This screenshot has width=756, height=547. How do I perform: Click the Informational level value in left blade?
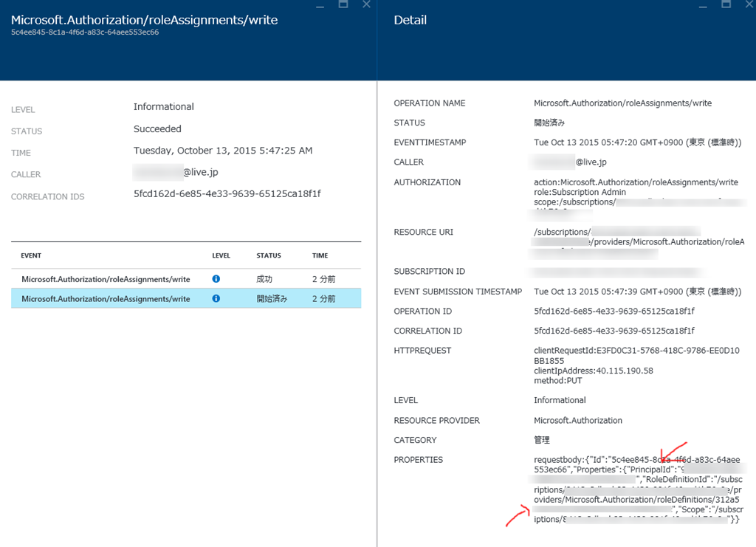tap(163, 106)
